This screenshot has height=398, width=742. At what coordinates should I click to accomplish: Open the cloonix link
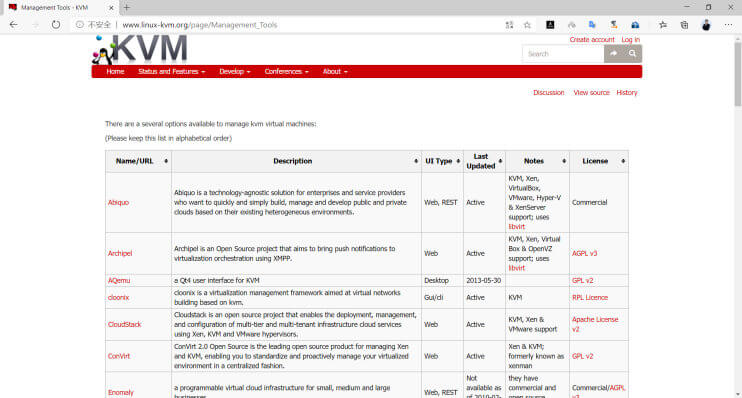click(118, 298)
